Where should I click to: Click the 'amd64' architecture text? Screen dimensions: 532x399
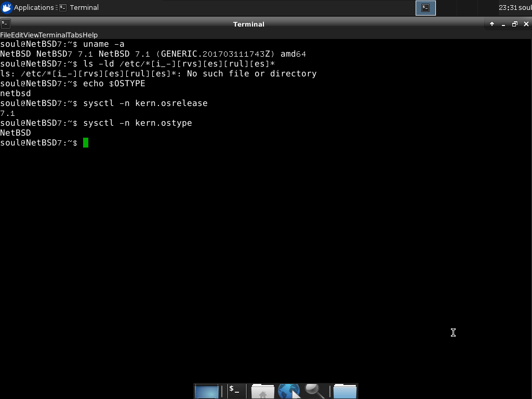coord(293,54)
